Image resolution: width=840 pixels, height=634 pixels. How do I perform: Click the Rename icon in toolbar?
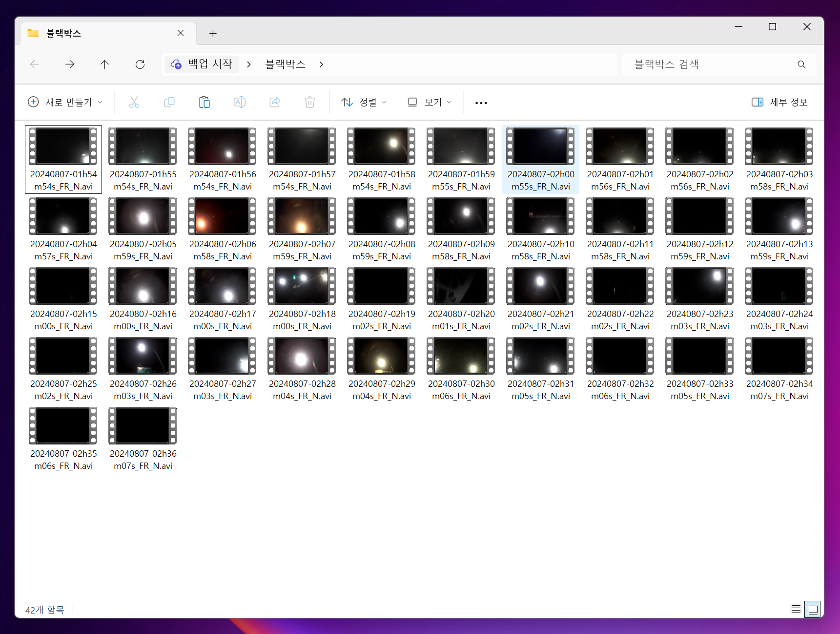[x=240, y=102]
